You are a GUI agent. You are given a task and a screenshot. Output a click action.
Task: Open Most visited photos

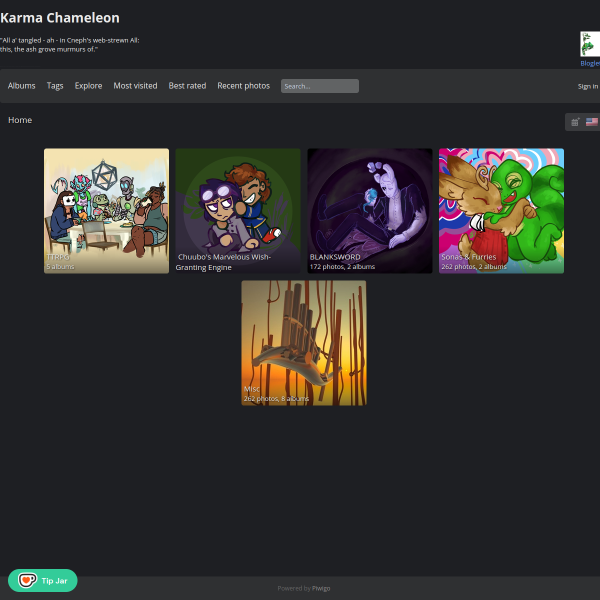click(x=135, y=86)
